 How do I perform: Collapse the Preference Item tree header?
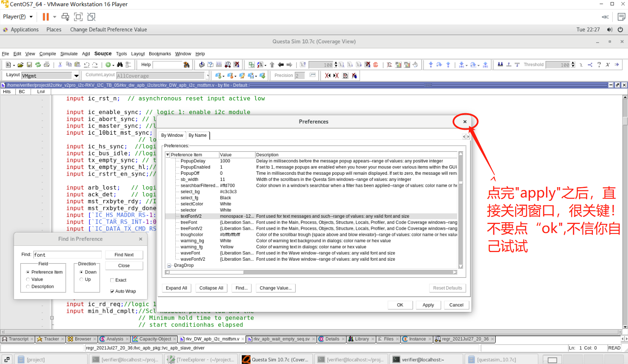pyautogui.click(x=168, y=155)
